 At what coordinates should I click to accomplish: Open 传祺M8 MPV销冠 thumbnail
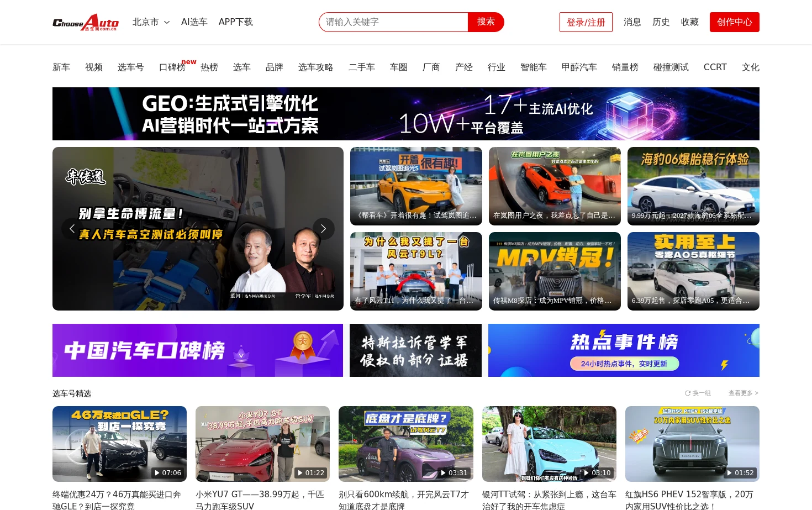(555, 271)
